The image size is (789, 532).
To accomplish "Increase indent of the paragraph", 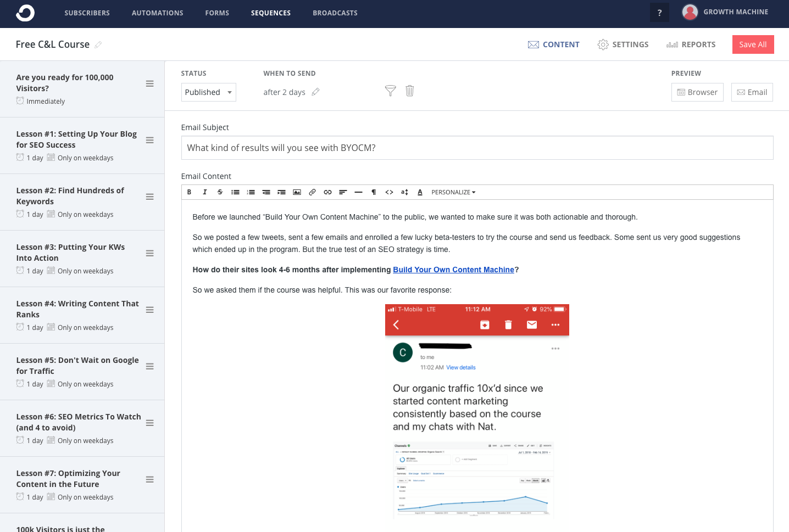I will [x=281, y=192].
